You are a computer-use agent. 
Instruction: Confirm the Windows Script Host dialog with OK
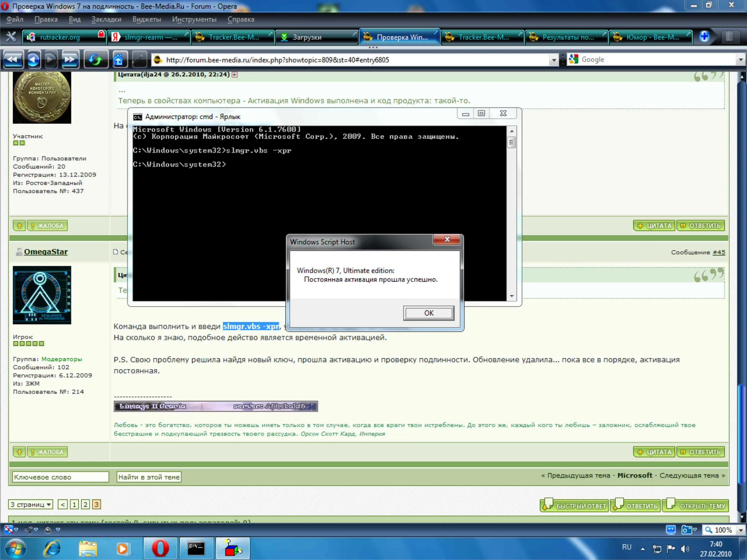pyautogui.click(x=429, y=313)
